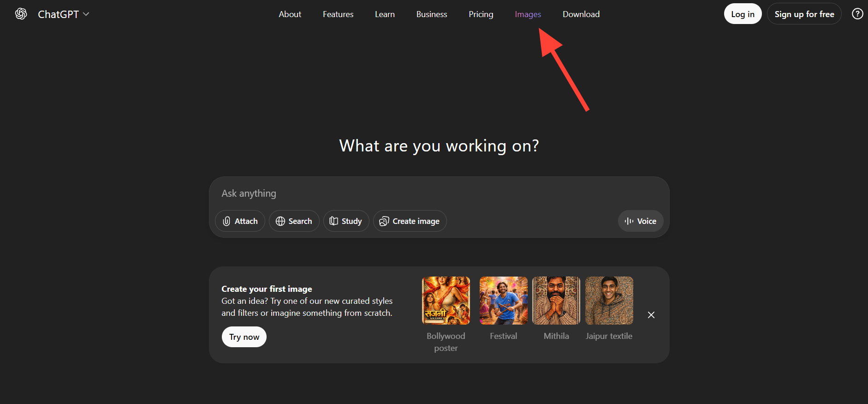
Task: Select the Study book button
Action: [x=346, y=221]
